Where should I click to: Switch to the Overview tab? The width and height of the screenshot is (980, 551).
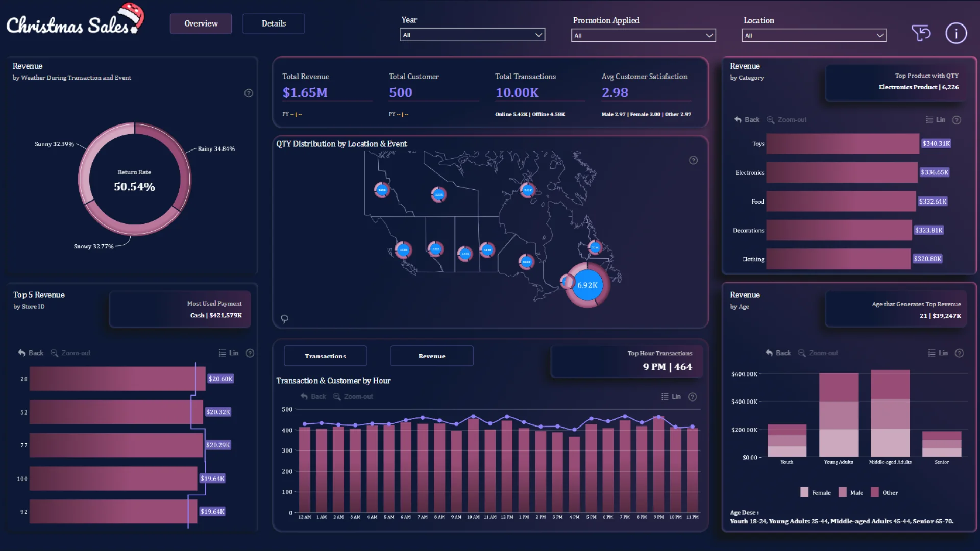point(201,23)
